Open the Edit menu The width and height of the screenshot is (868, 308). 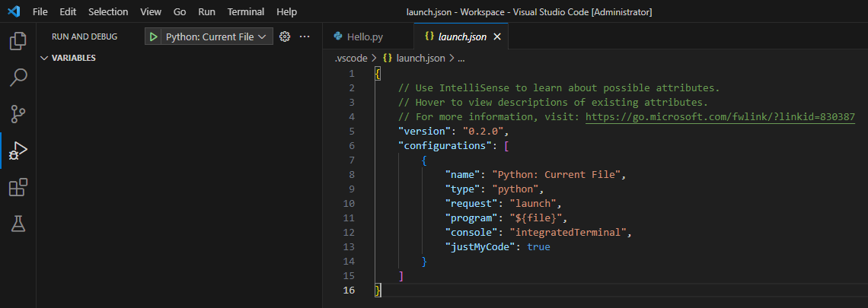[x=68, y=11]
